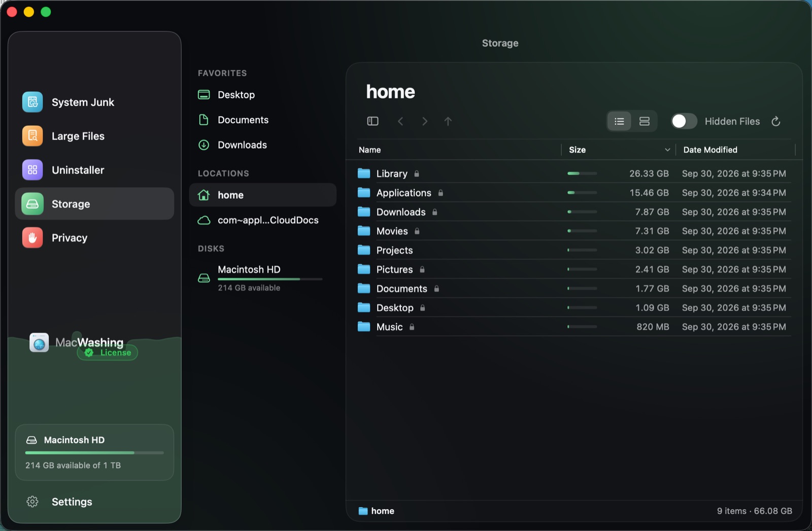812x531 pixels.
Task: Open the Large Files module icon
Action: [x=32, y=136]
